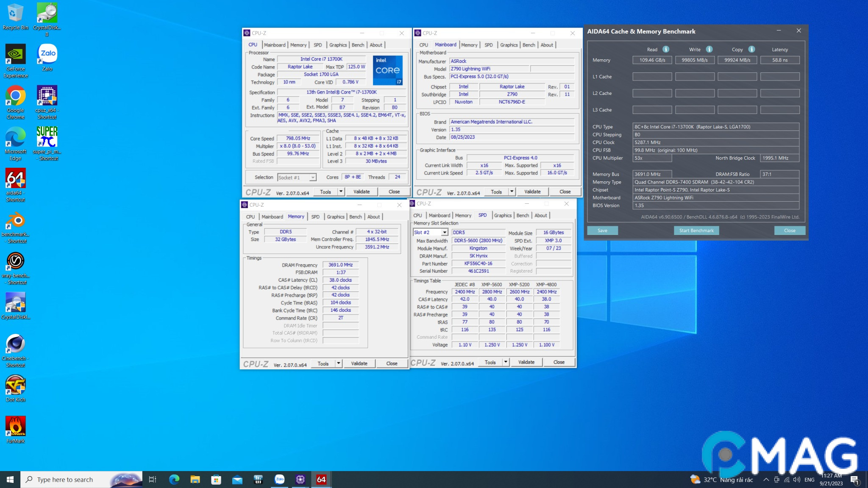This screenshot has height=488, width=868.
Task: Click Validate in the Memory CPU-Z window
Action: click(x=359, y=363)
